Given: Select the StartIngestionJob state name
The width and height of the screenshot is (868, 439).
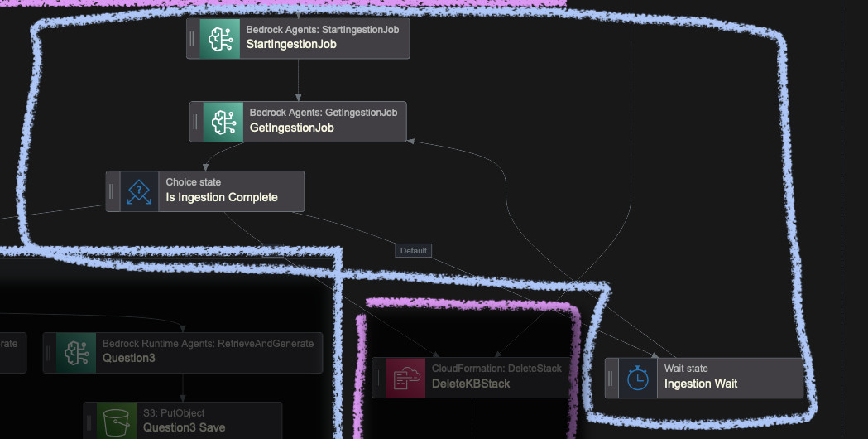Looking at the screenshot, I should click(291, 45).
